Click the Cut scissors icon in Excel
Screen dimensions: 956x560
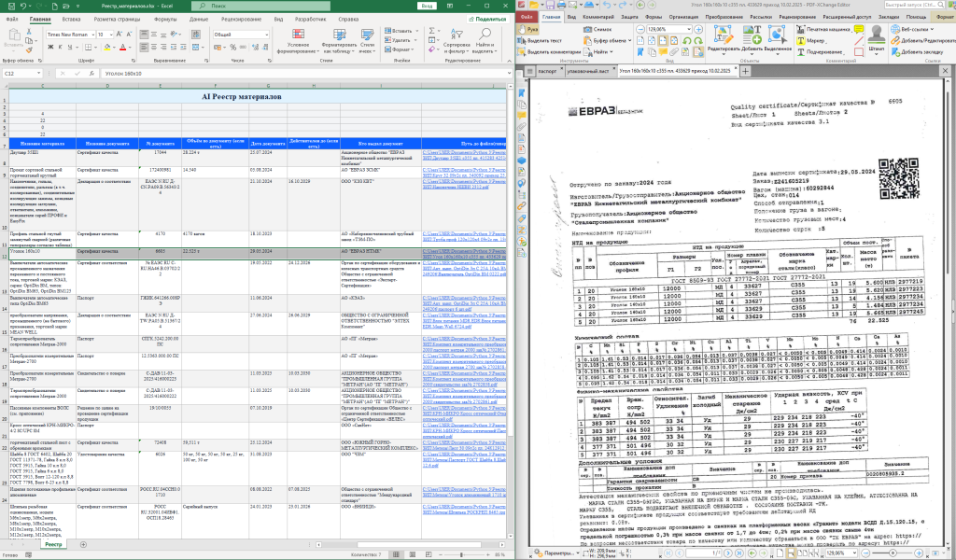(29, 34)
